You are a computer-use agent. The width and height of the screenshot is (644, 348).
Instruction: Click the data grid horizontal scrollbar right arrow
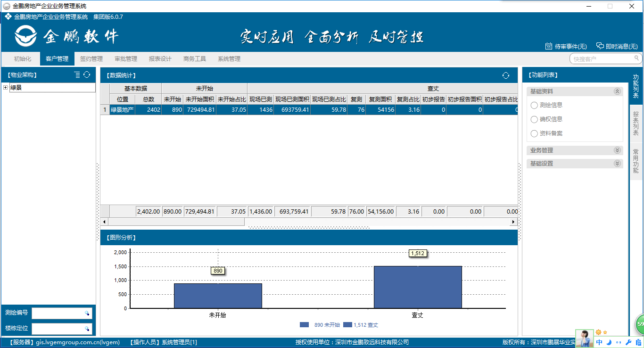click(x=514, y=222)
